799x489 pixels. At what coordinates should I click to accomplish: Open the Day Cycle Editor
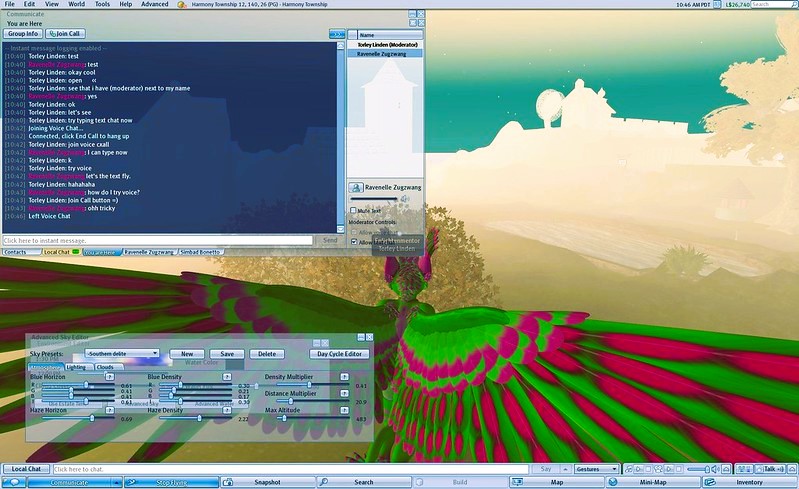pyautogui.click(x=339, y=354)
